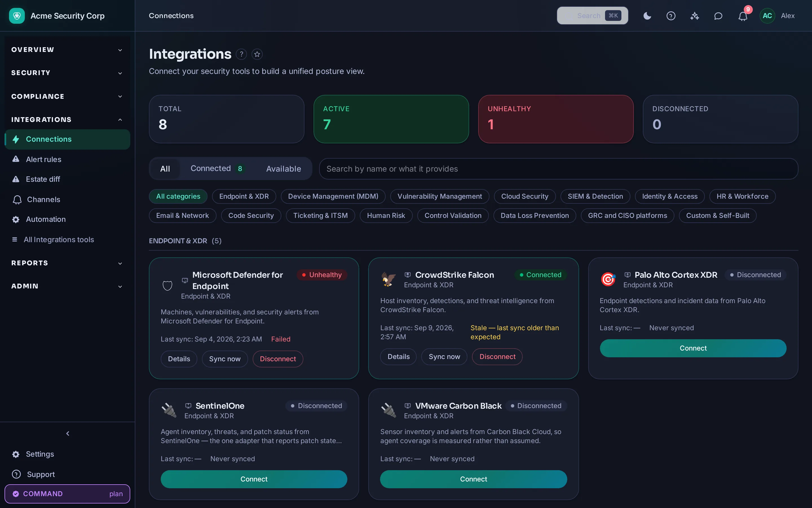The image size is (812, 508).
Task: Click the VMware Carbon Black plug icon
Action: 388,410
